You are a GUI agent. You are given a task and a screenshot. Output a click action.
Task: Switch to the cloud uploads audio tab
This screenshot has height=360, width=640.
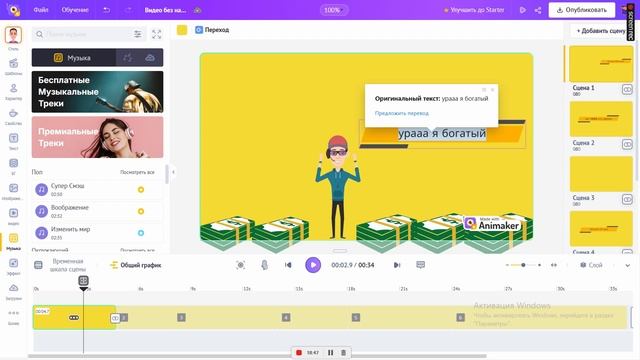(150, 58)
